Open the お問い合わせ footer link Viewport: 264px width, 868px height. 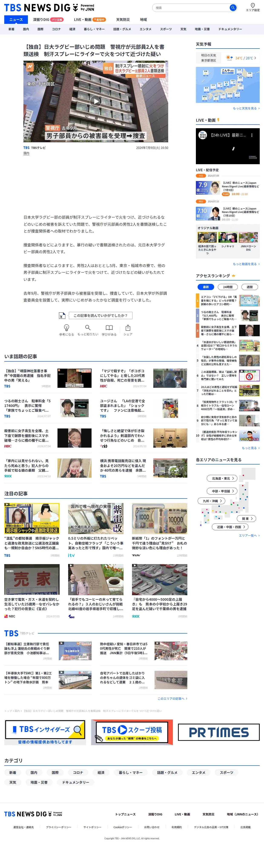[x=152, y=827]
